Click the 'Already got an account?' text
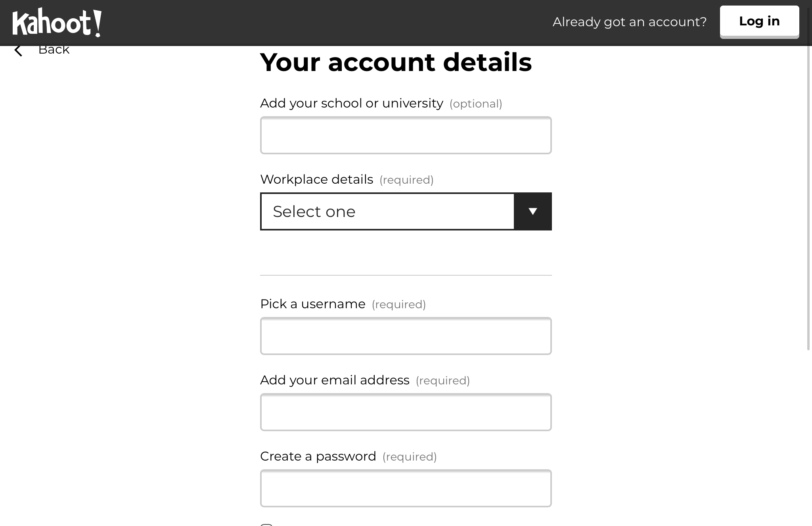This screenshot has width=812, height=526. coord(629,22)
